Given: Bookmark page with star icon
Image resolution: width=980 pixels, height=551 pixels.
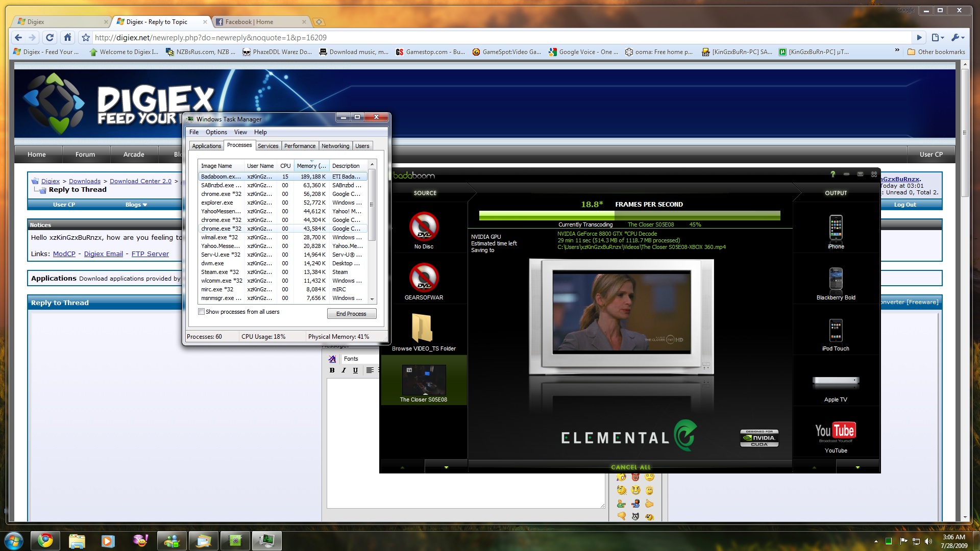Looking at the screenshot, I should pyautogui.click(x=86, y=37).
